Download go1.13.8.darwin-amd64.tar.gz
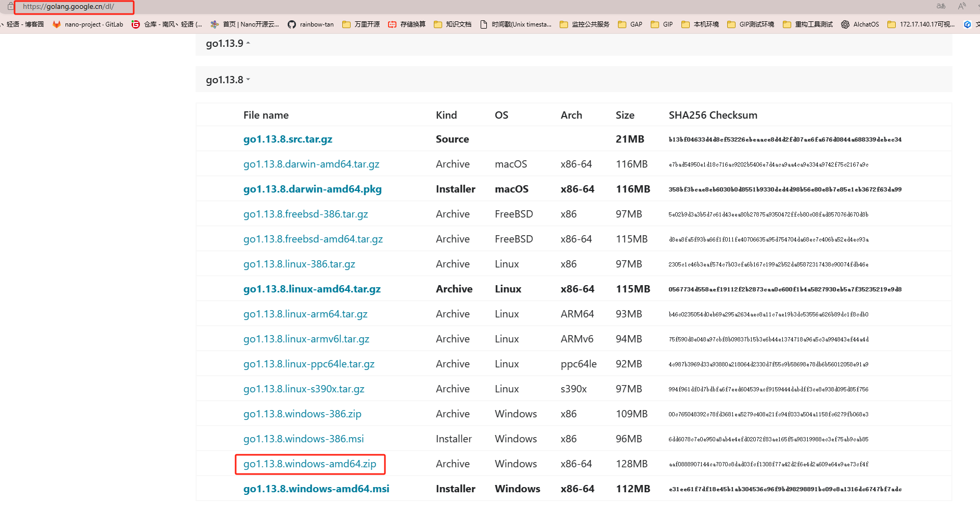The image size is (980, 511). [x=311, y=164]
